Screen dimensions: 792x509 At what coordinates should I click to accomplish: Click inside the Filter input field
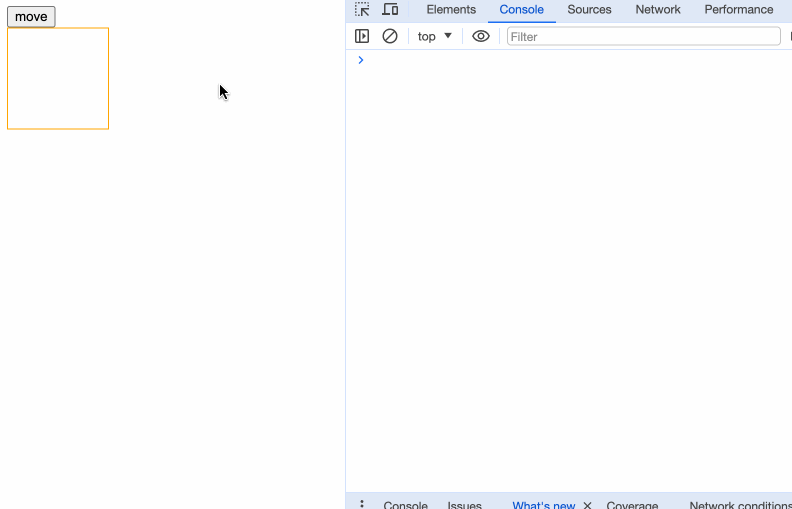pos(643,36)
